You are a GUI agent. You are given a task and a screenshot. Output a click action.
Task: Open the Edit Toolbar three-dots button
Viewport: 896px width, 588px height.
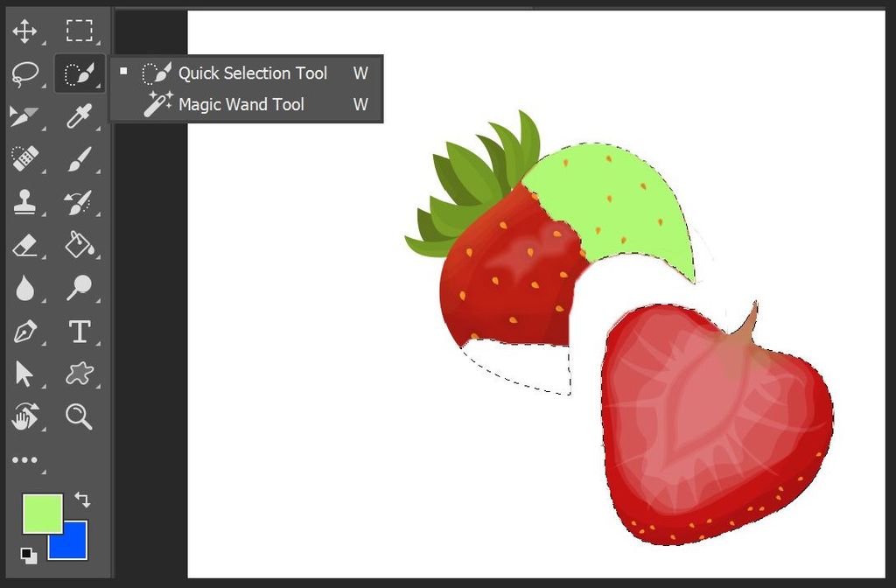click(x=24, y=460)
